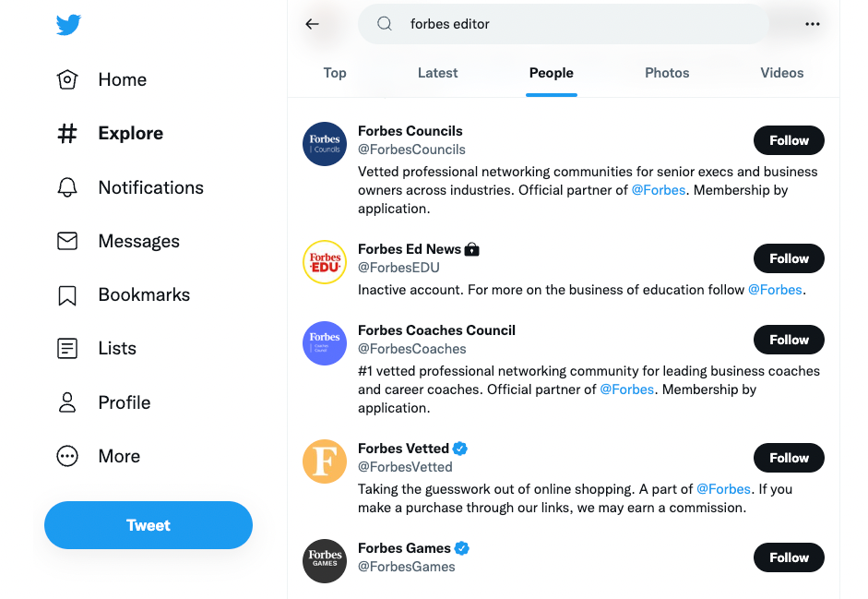Open @Forbes link in Forbes Vetted bio
The width and height of the screenshot is (868, 599).
pos(723,489)
